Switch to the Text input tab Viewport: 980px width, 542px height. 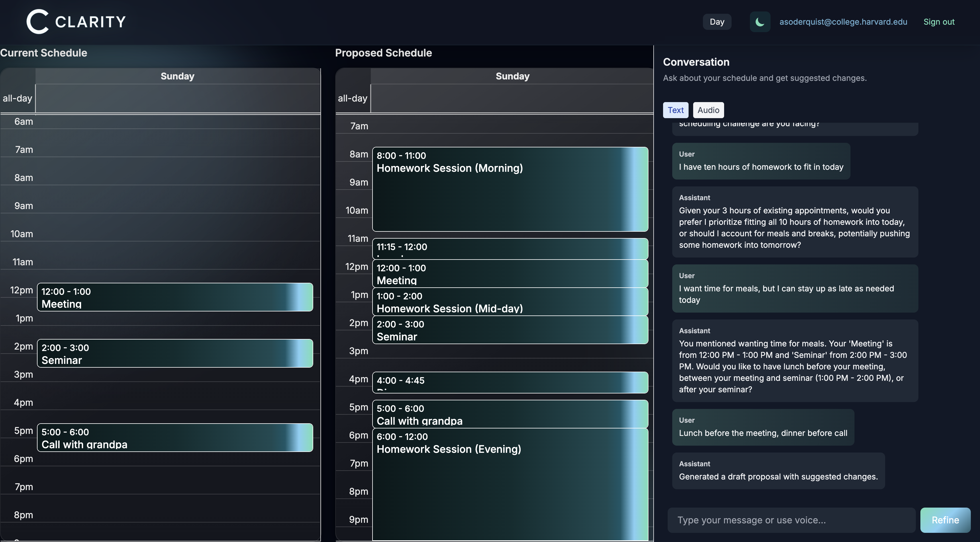pyautogui.click(x=675, y=110)
